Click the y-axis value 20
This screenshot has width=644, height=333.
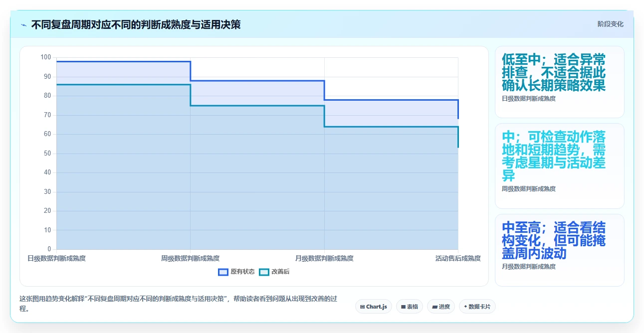click(x=47, y=210)
